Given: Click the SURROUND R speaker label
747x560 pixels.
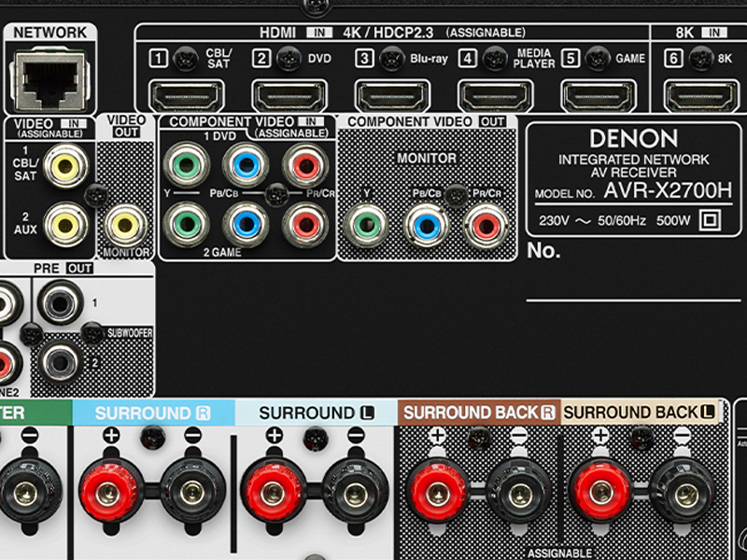Looking at the screenshot, I should 152,413.
